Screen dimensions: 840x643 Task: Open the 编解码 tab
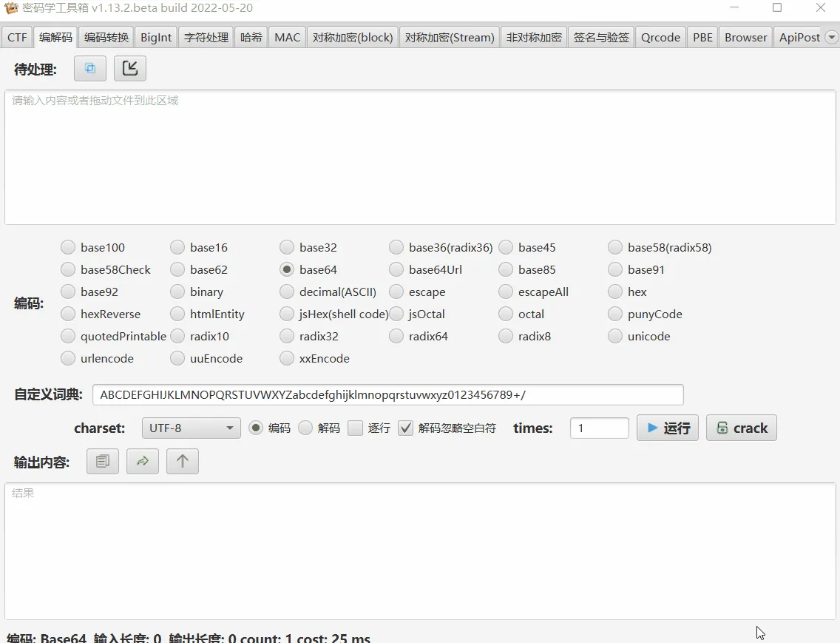pos(55,38)
